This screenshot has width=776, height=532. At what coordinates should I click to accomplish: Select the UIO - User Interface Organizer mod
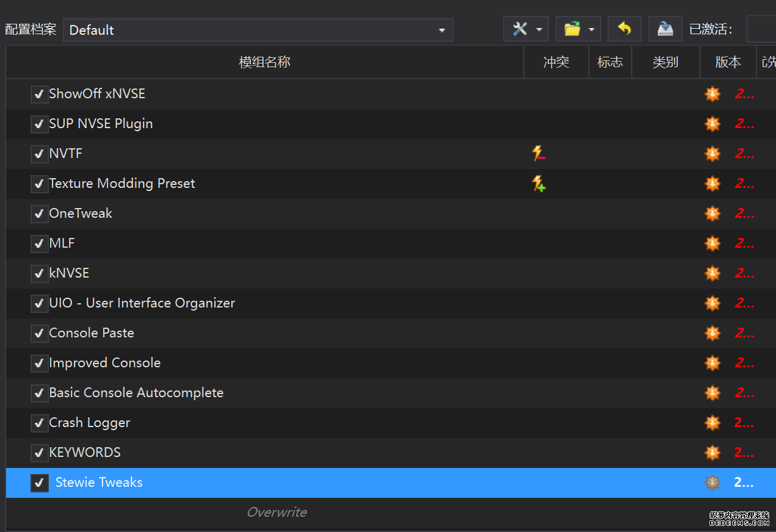point(142,303)
